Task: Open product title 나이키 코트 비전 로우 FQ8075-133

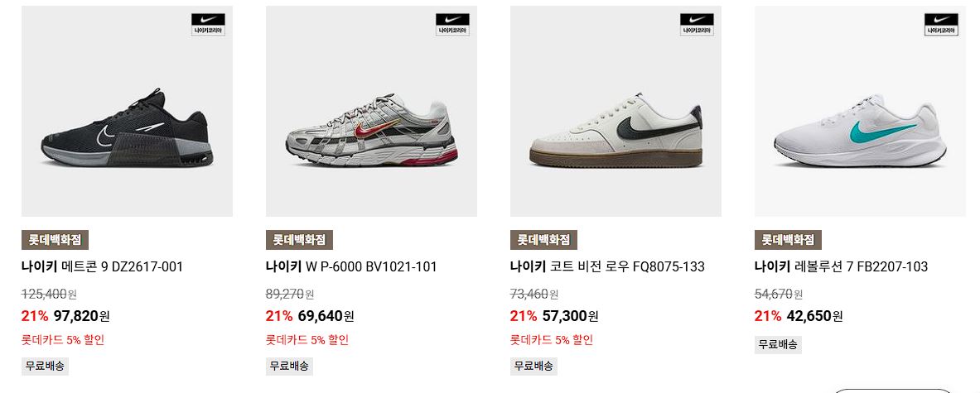Action: click(x=607, y=267)
